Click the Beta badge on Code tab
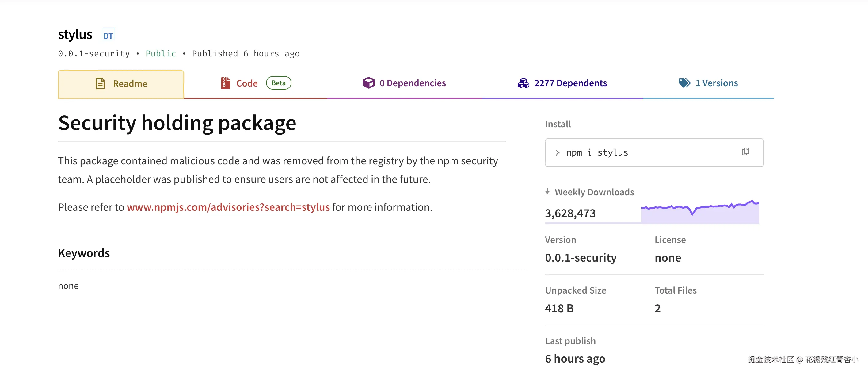 278,83
